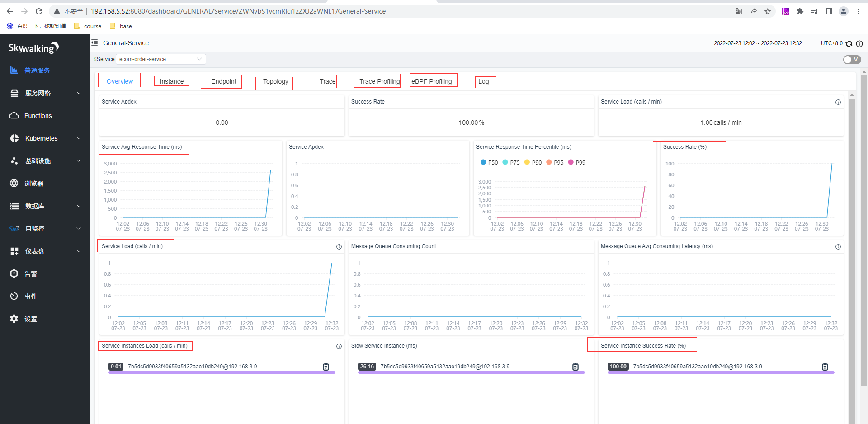This screenshot has height=424, width=868.
Task: Open the translate page icon in the address bar
Action: [x=739, y=11]
